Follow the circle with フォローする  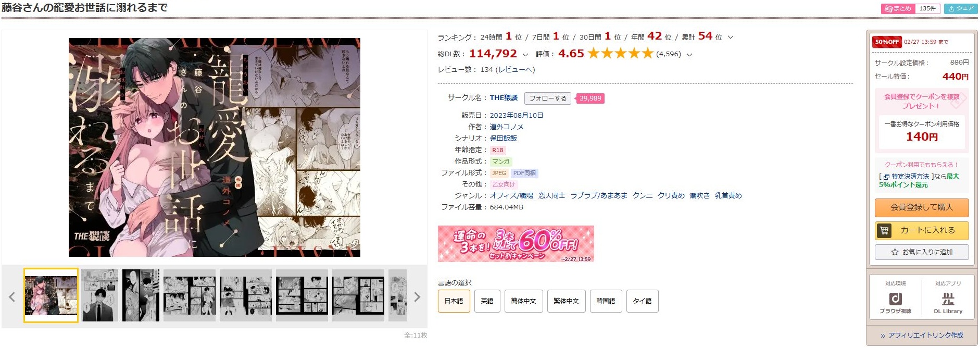click(547, 98)
